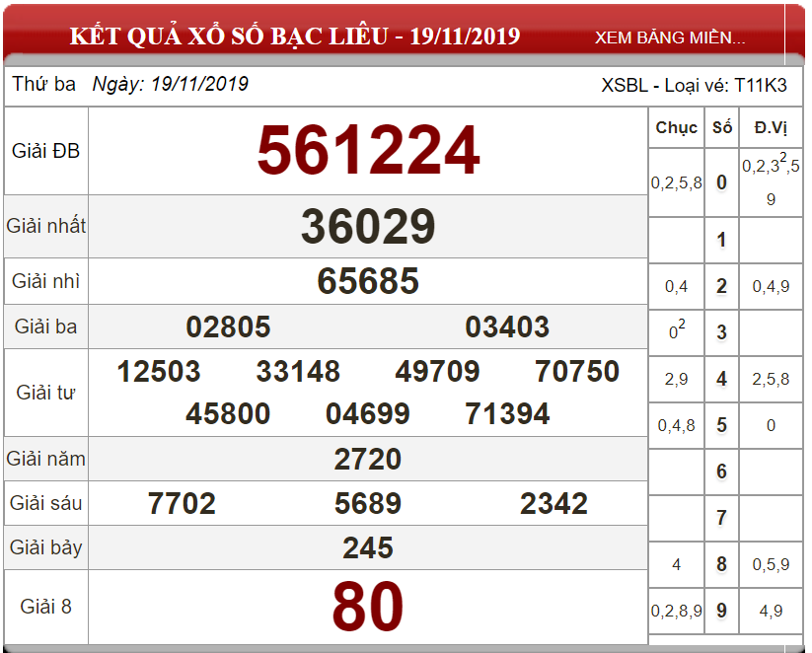Click the date Ngày: 19/11/2019
The image size is (812, 653).
(171, 84)
